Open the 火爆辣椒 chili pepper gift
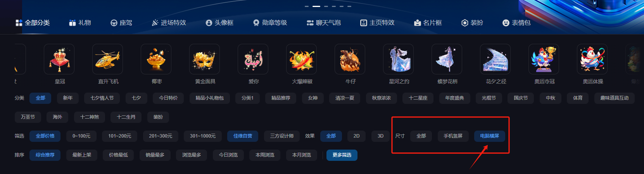This screenshot has width=644, height=174. 301,59
